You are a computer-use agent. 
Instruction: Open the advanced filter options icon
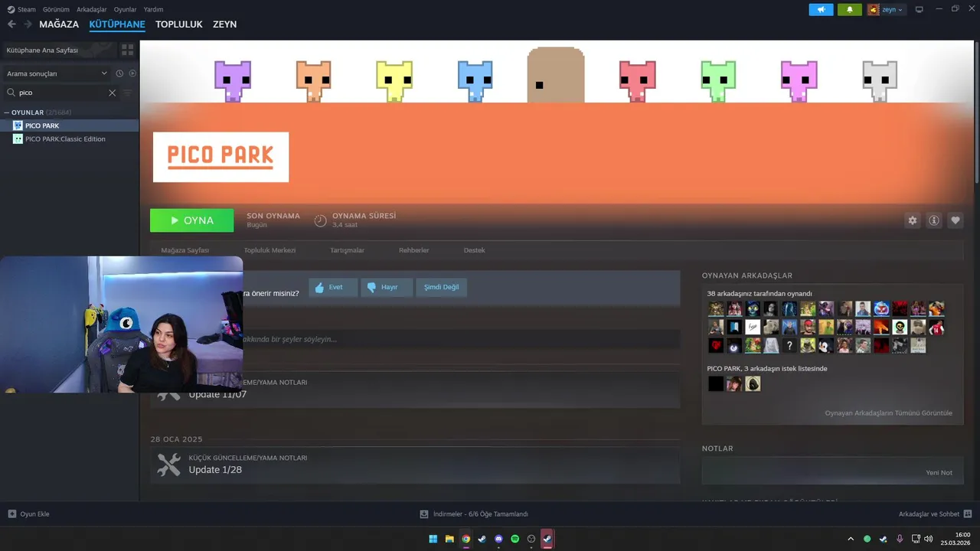[x=128, y=93]
